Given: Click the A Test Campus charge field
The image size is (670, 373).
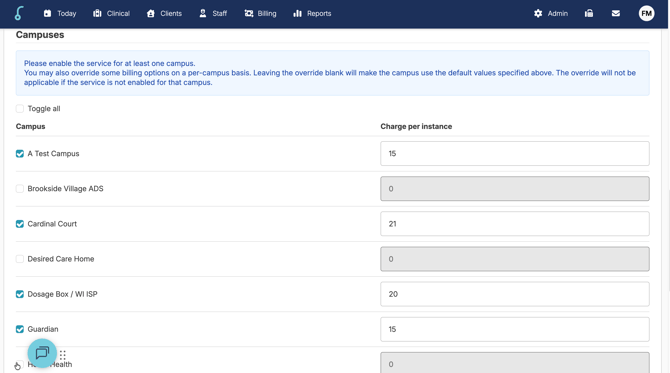Looking at the screenshot, I should click(x=515, y=153).
